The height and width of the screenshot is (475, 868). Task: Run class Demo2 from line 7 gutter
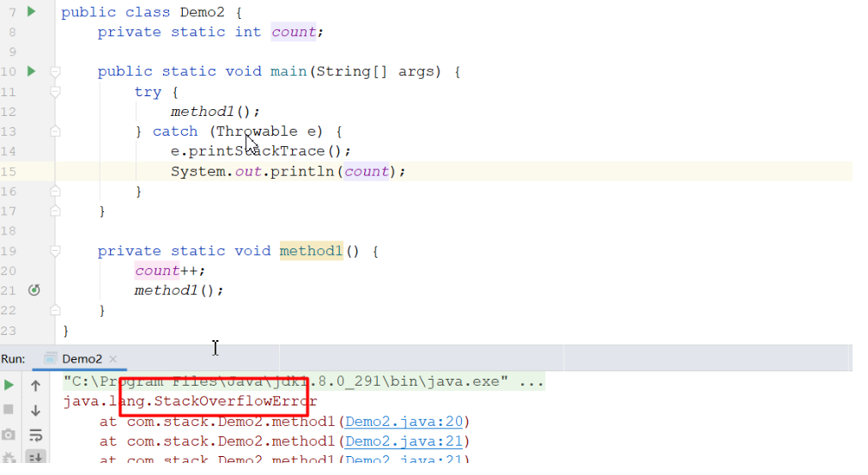pos(31,12)
